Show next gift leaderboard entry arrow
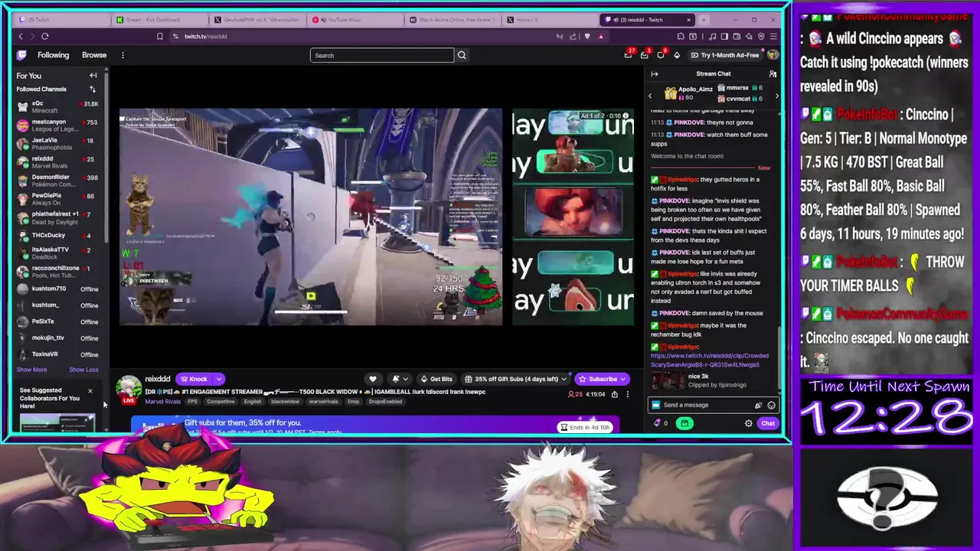Viewport: 980px width, 551px height. click(x=776, y=96)
